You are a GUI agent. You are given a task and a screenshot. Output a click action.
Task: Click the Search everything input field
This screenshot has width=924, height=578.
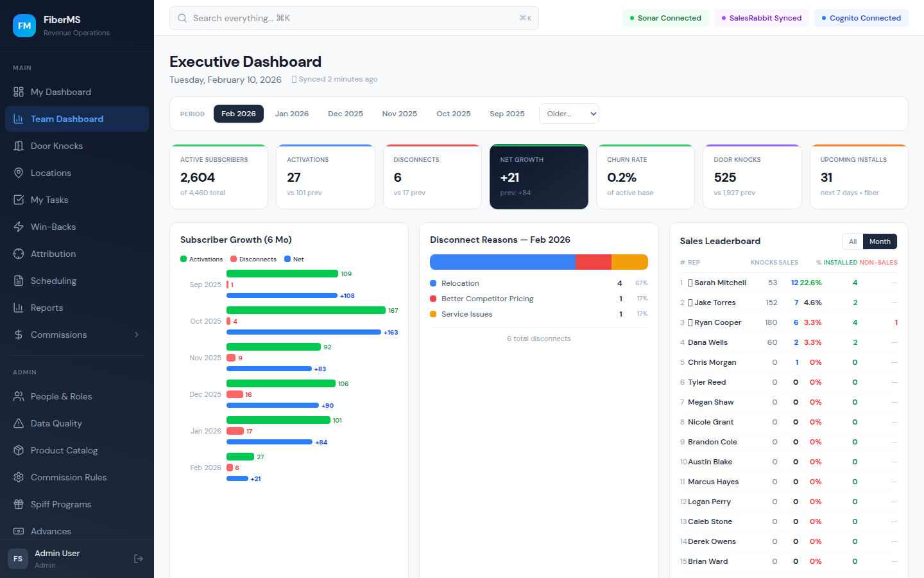[354, 18]
